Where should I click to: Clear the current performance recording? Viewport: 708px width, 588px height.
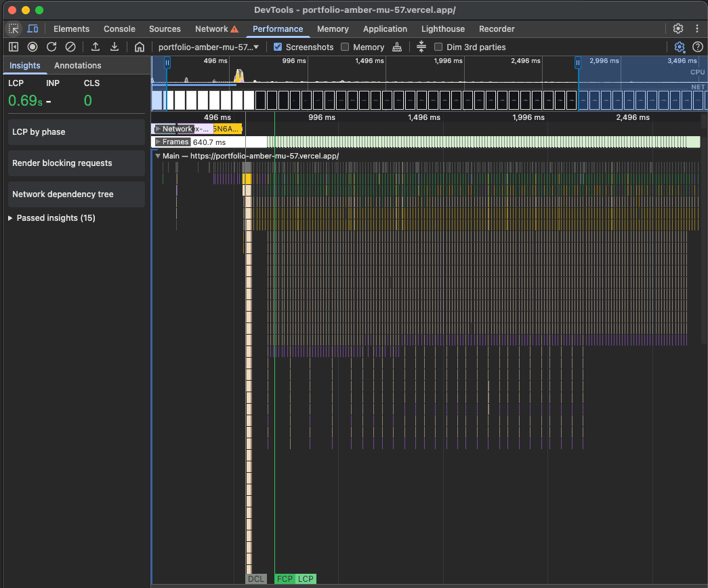[x=70, y=47]
